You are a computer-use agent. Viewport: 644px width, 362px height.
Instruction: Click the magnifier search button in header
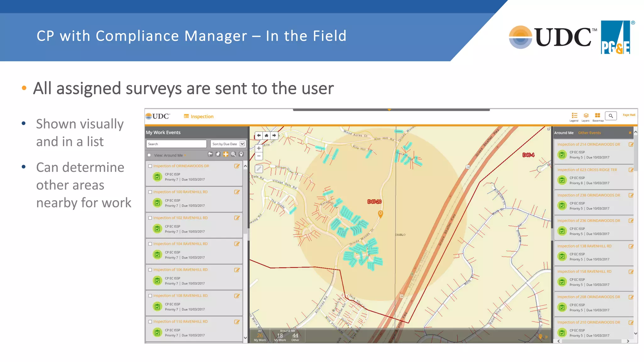(x=611, y=116)
